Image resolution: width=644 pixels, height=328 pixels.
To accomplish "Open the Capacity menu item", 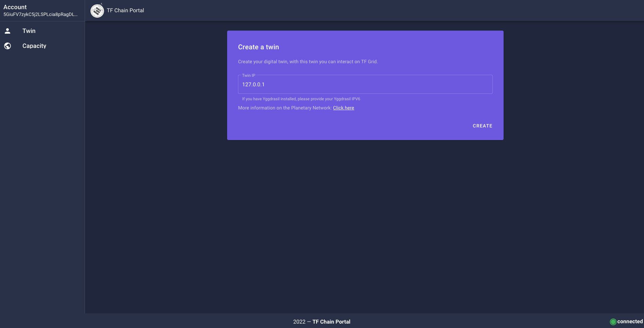I will pyautogui.click(x=42, y=46).
